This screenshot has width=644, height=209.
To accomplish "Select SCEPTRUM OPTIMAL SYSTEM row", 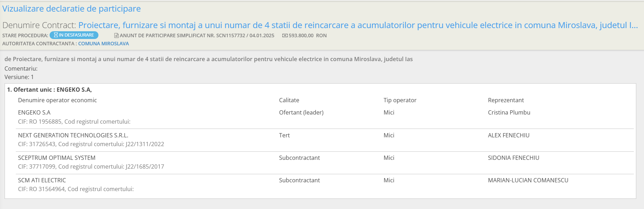I will 325,162.
